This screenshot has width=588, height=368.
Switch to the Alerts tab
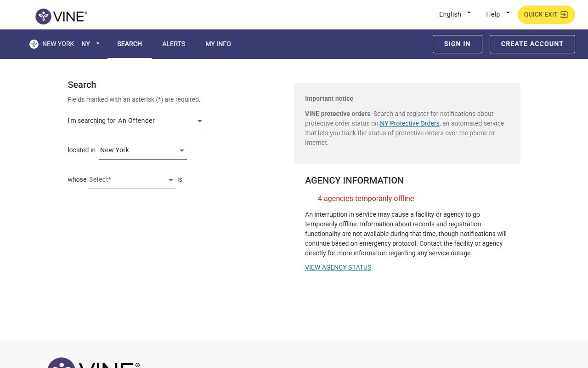(x=174, y=44)
